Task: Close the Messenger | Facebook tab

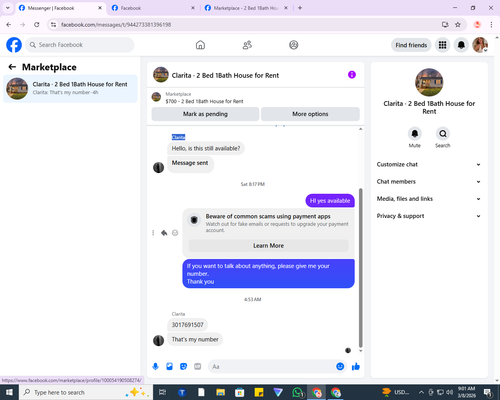Action: (100, 8)
